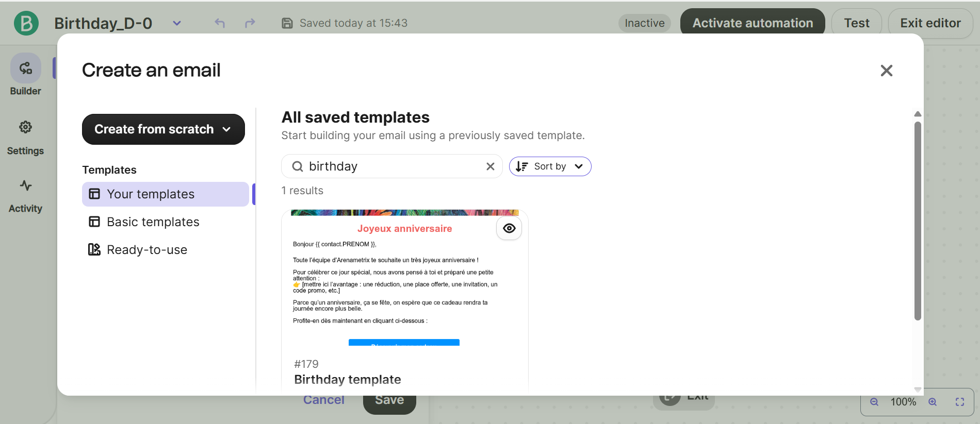
Task: Open the Builder sidebar icon
Action: pyautogui.click(x=26, y=69)
